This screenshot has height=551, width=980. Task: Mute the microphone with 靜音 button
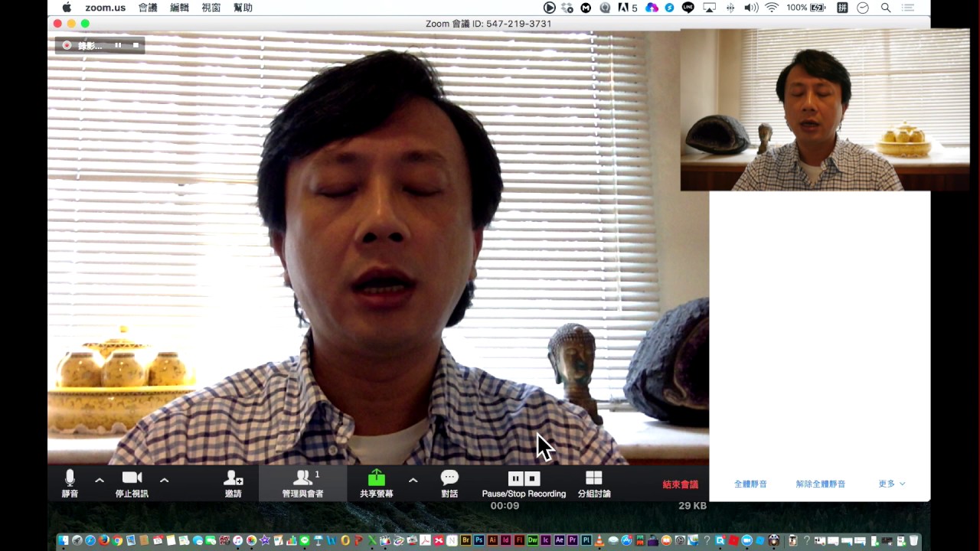[x=70, y=484]
